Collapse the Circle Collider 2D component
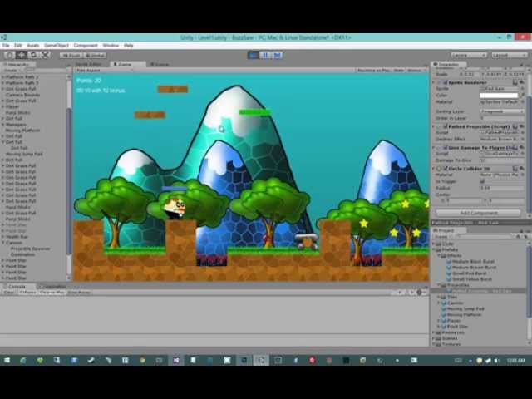This screenshot has height=399, width=532. [x=434, y=168]
